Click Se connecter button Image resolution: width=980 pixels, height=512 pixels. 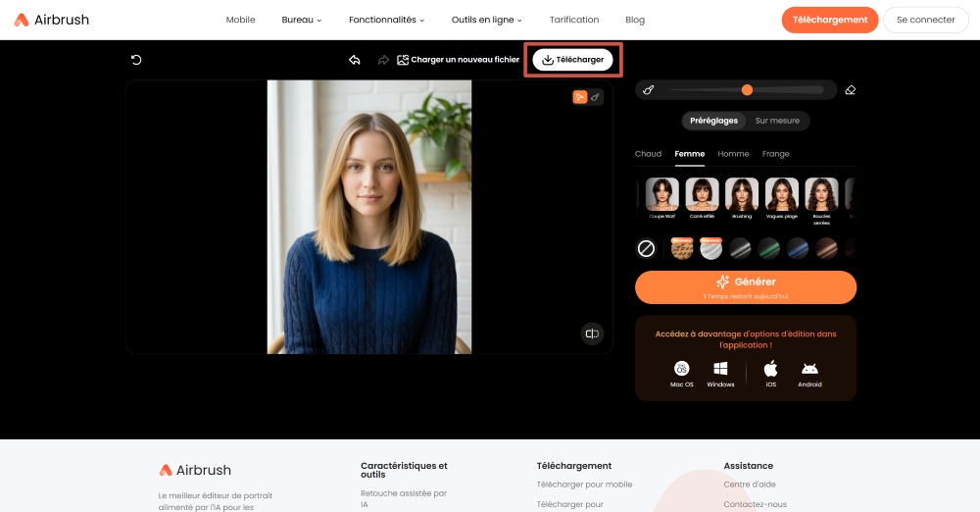pyautogui.click(x=926, y=20)
